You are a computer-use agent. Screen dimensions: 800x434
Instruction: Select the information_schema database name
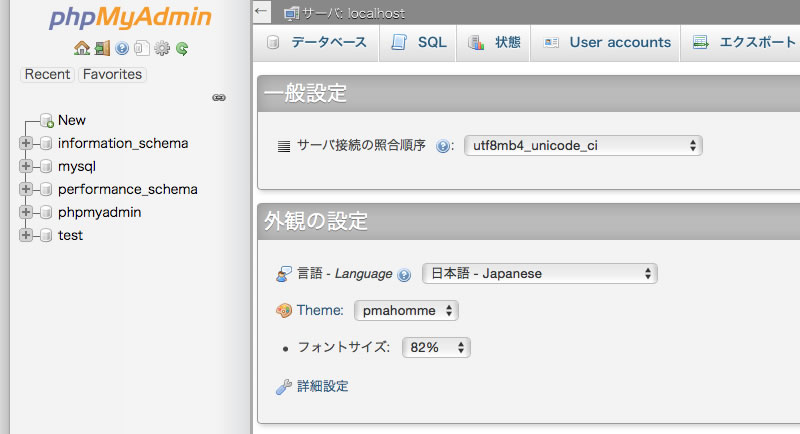coord(123,143)
